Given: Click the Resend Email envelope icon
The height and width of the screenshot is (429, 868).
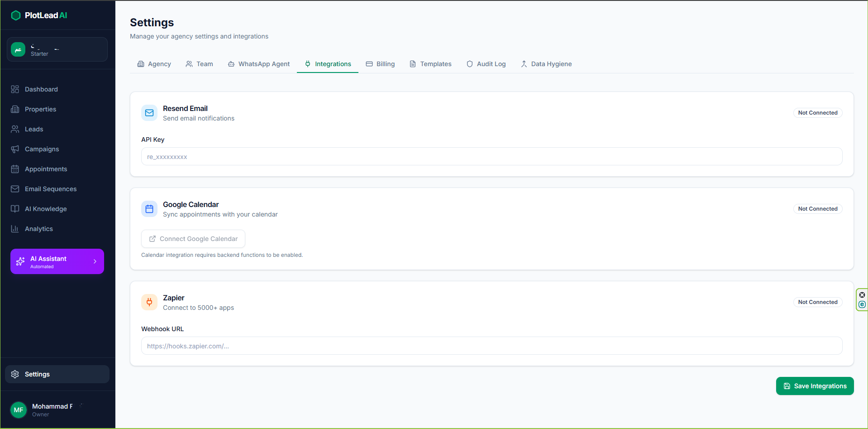Looking at the screenshot, I should point(149,113).
